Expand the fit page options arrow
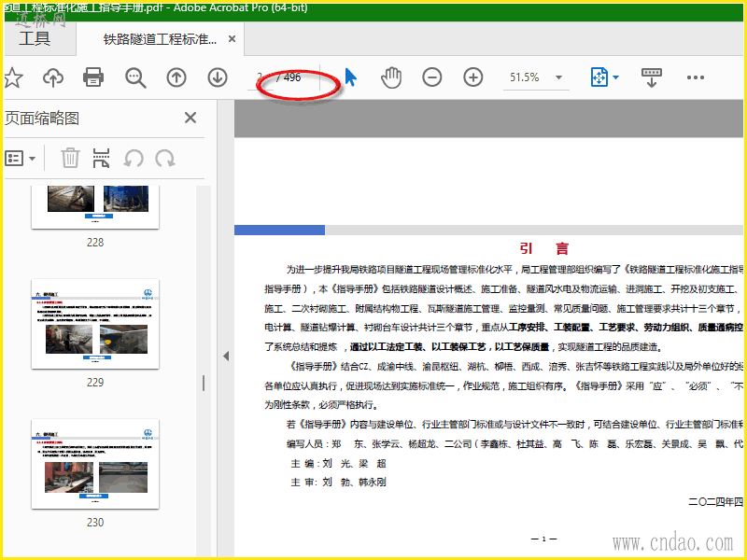The width and height of the screenshot is (747, 560). [615, 77]
